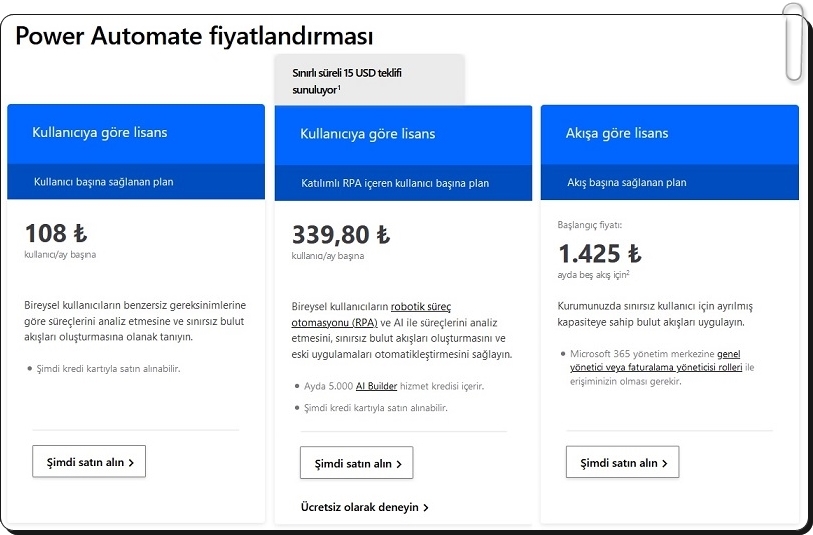813x535 pixels.
Task: Click the Akışa göre lisans card header
Action: tap(669, 134)
